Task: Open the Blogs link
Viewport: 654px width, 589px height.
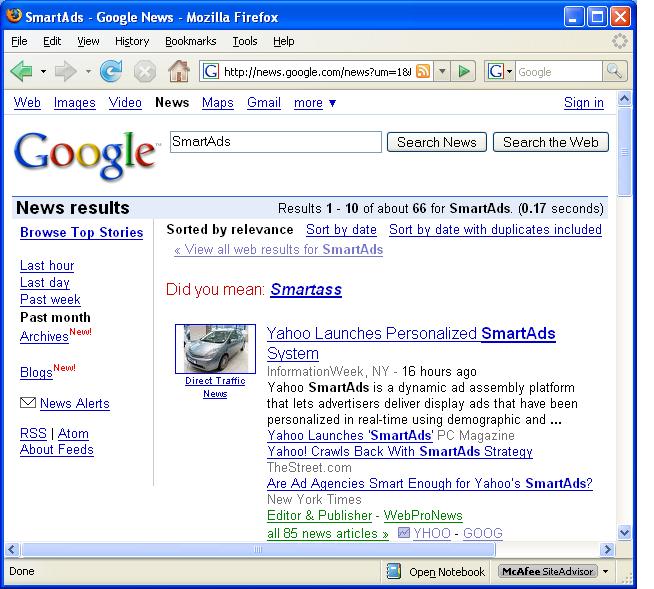Action: tap(36, 372)
